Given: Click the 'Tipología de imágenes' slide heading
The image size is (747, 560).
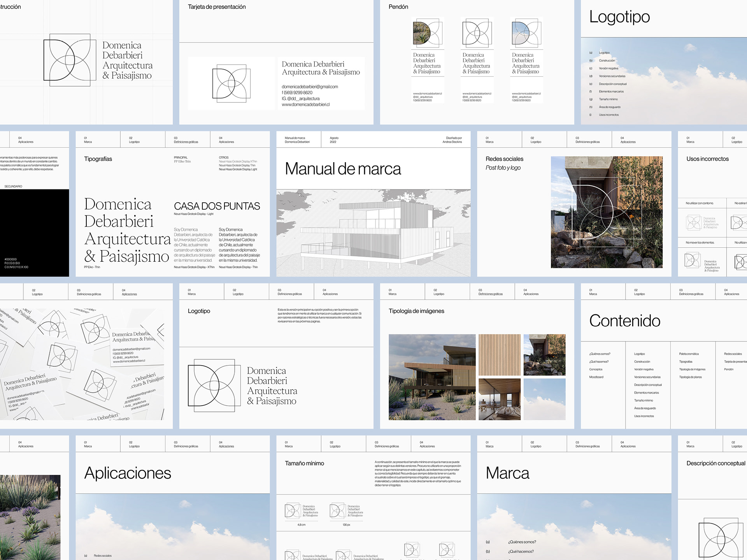Looking at the screenshot, I should 416,311.
